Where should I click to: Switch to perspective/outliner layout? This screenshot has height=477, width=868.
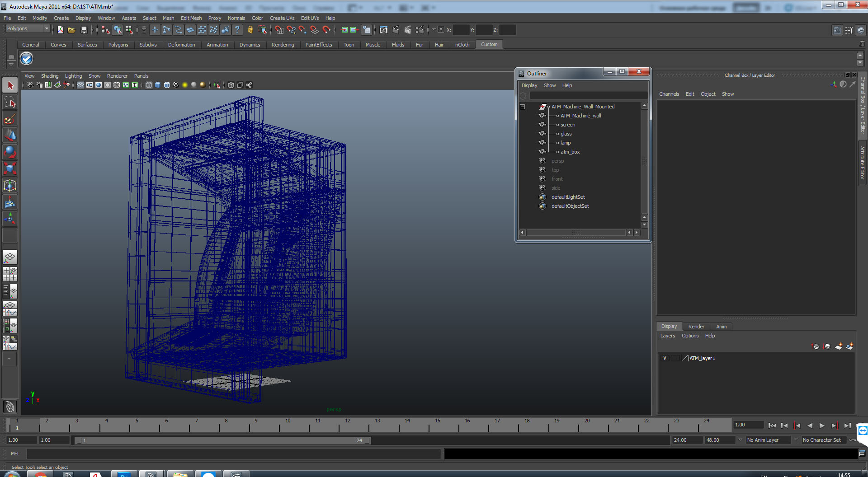[10, 291]
